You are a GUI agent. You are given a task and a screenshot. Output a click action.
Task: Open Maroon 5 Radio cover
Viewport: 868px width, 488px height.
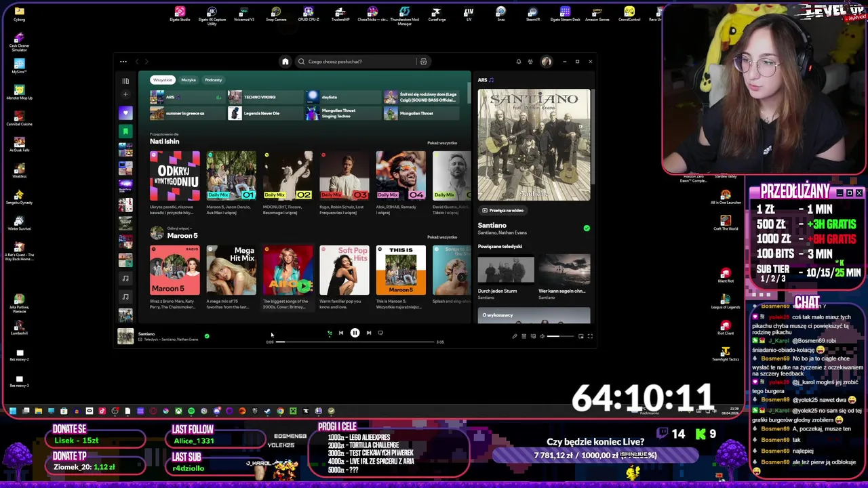(175, 270)
